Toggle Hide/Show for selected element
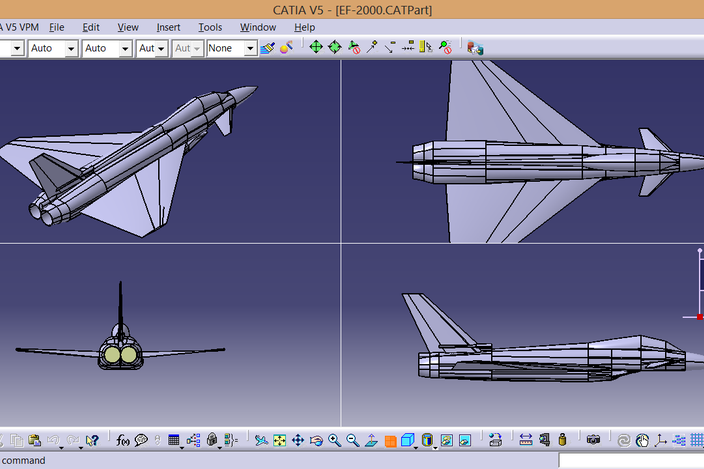Screen dimensions: 704x469 click(x=446, y=440)
